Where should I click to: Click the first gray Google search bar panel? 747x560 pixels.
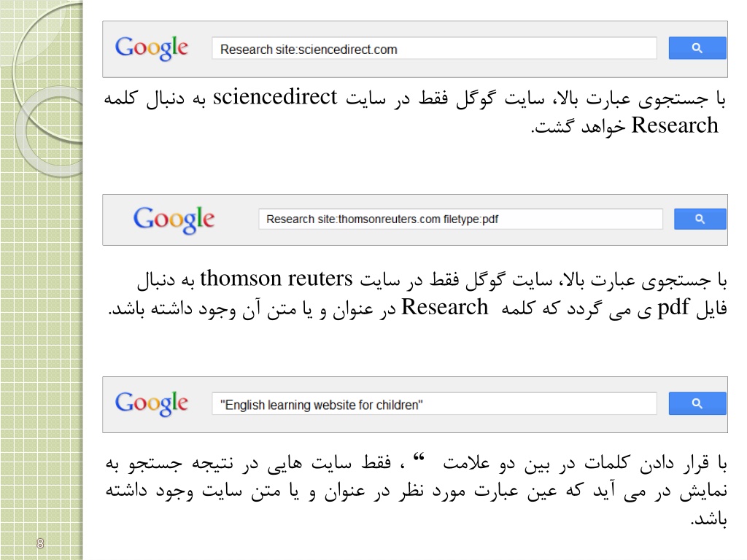click(x=415, y=49)
